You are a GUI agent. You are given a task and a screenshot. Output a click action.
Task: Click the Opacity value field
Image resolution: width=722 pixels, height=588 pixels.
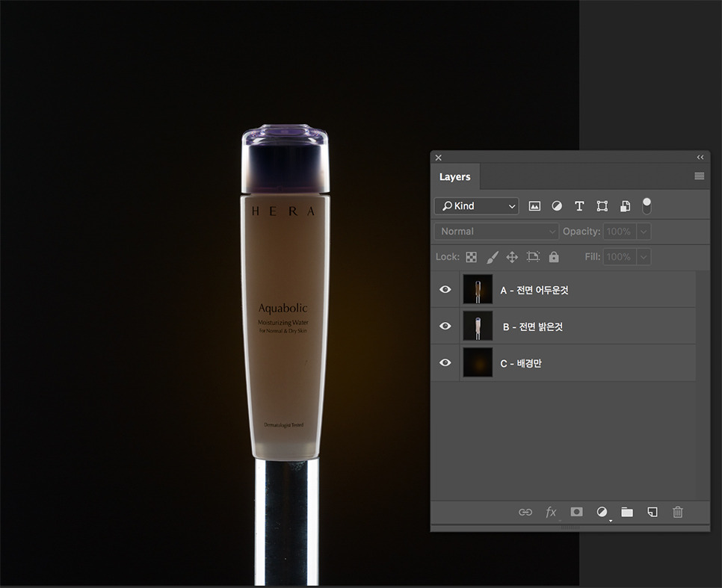pyautogui.click(x=620, y=231)
